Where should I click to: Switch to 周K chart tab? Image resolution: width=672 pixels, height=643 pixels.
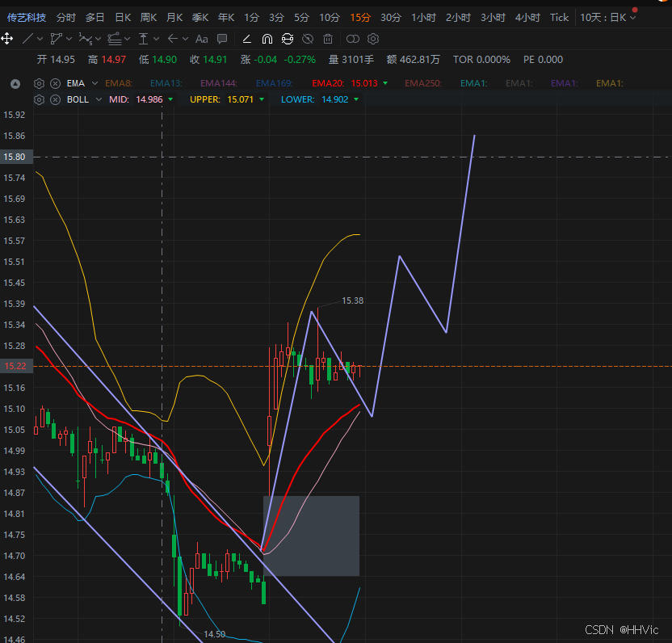(149, 18)
